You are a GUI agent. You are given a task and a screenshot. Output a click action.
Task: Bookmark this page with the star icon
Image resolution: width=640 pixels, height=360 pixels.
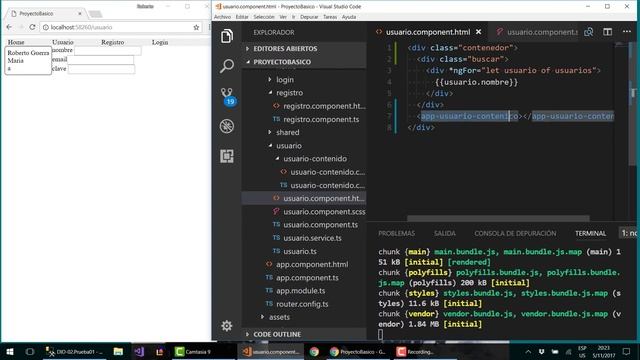point(196,27)
